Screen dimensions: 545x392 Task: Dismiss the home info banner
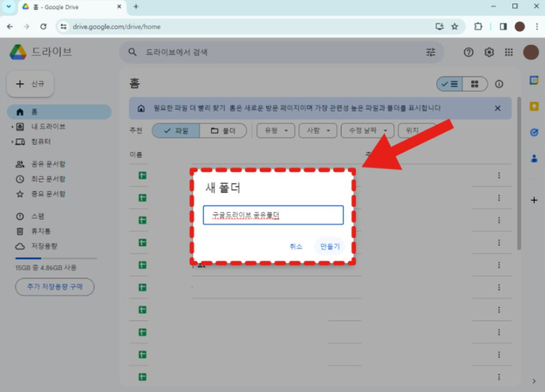(x=498, y=108)
